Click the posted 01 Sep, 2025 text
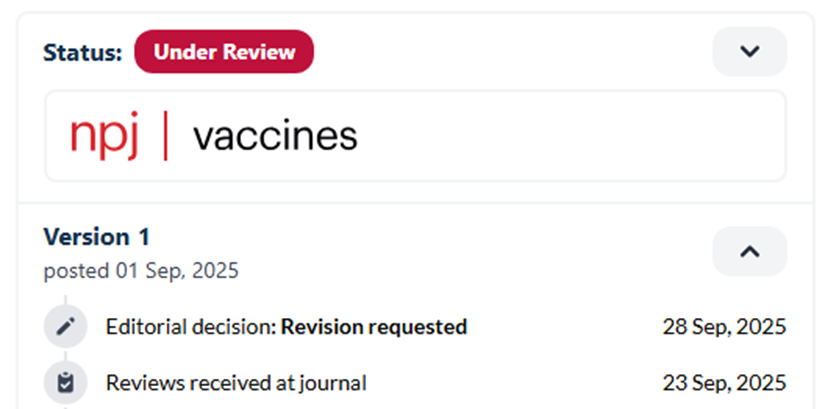This screenshot has width=839, height=409. 141,270
